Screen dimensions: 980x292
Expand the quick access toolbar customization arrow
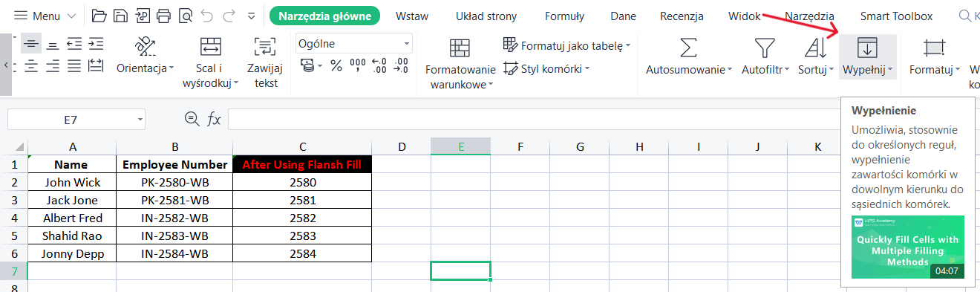click(251, 16)
